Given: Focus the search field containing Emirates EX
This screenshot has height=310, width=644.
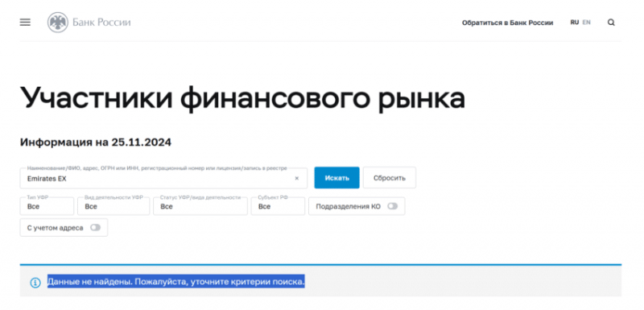Looking at the screenshot, I should click(x=163, y=178).
